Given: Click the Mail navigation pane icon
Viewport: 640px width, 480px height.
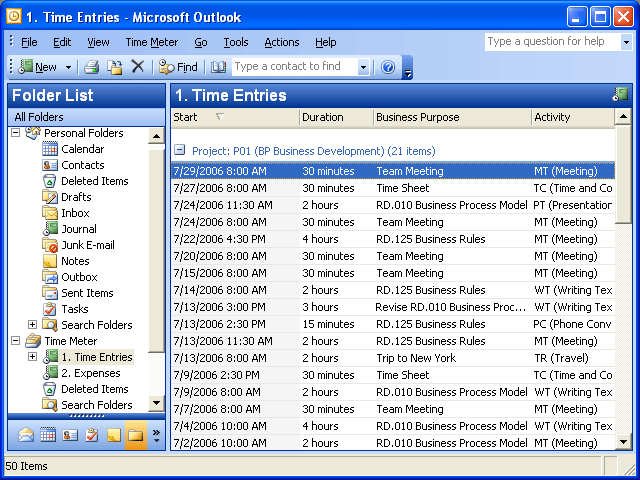Looking at the screenshot, I should coord(26,436).
